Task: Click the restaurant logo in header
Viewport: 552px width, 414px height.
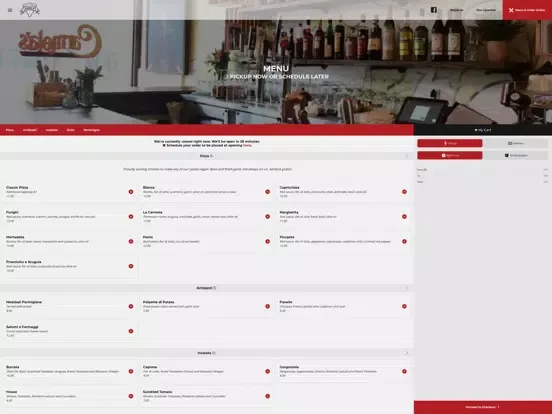Action: pyautogui.click(x=30, y=10)
